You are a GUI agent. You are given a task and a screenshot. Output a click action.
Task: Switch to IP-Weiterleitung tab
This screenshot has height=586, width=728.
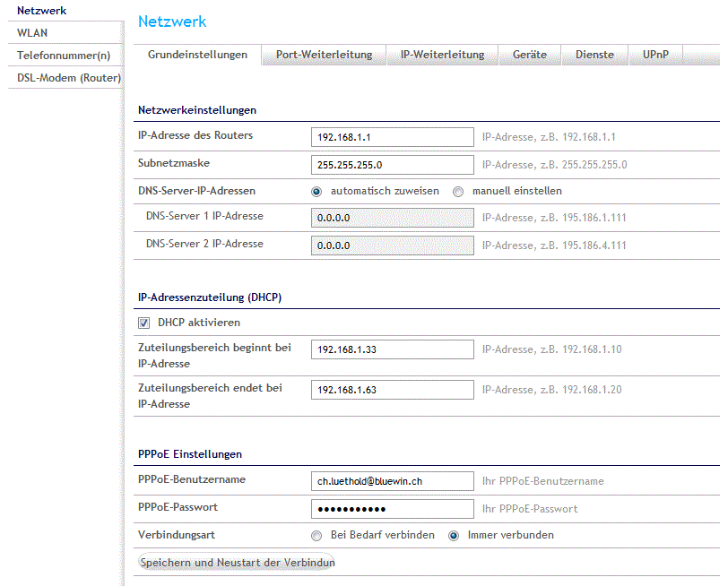tap(442, 55)
